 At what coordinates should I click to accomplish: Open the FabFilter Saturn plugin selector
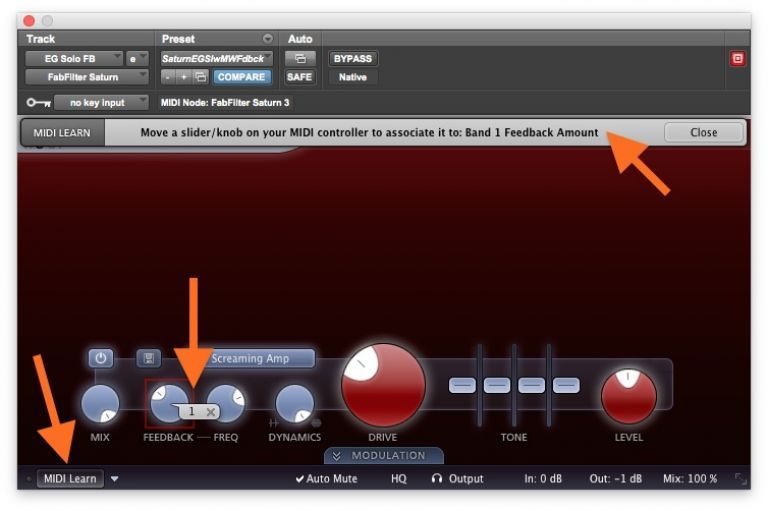coord(86,77)
